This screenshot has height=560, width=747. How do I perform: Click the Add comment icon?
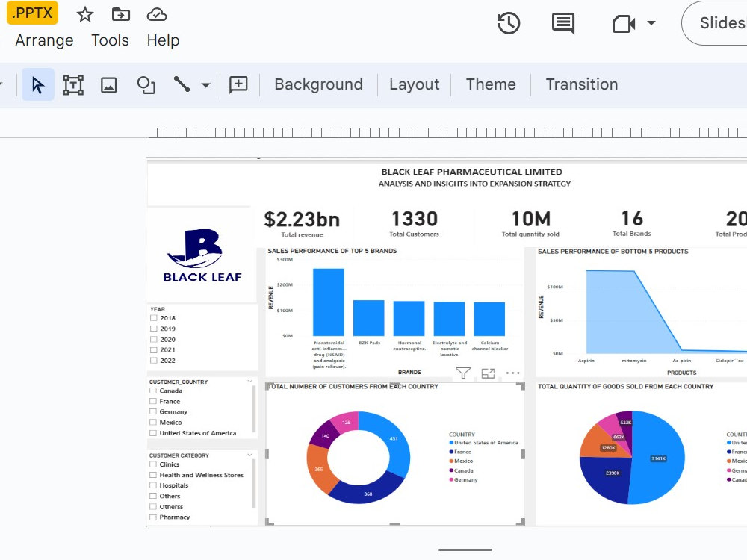coord(238,84)
